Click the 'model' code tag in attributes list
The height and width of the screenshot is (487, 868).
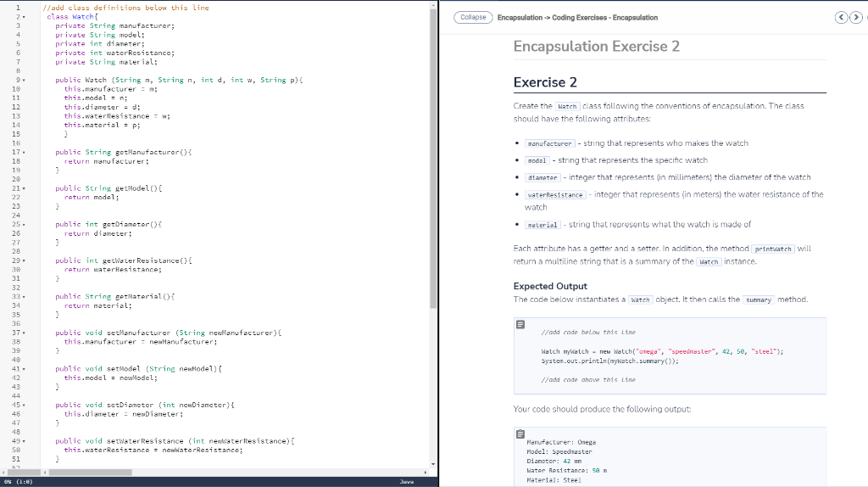(x=537, y=160)
